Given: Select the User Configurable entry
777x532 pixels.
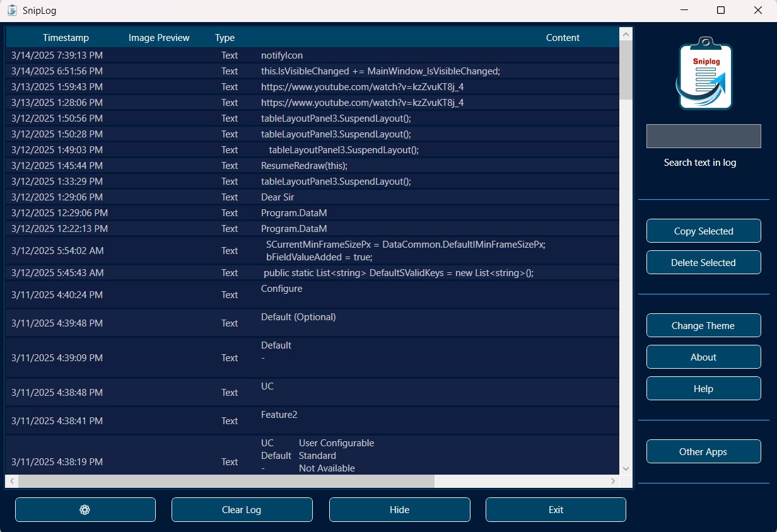Looking at the screenshot, I should coord(313,455).
